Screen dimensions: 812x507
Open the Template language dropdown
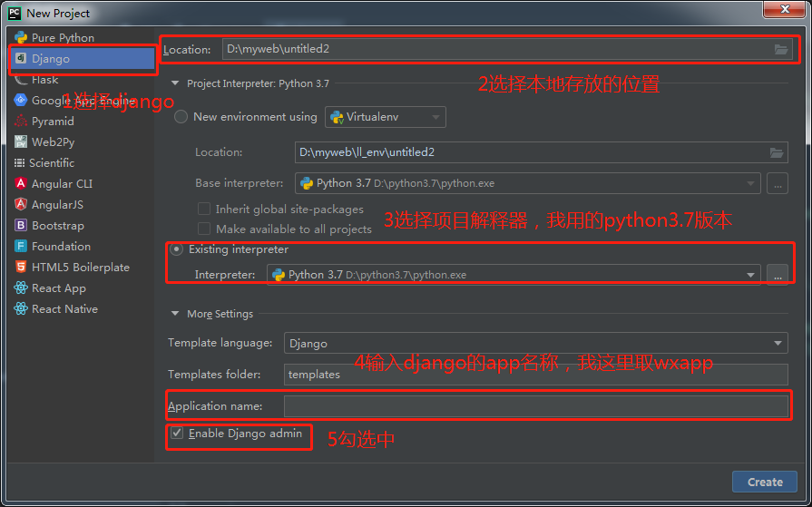(536, 343)
